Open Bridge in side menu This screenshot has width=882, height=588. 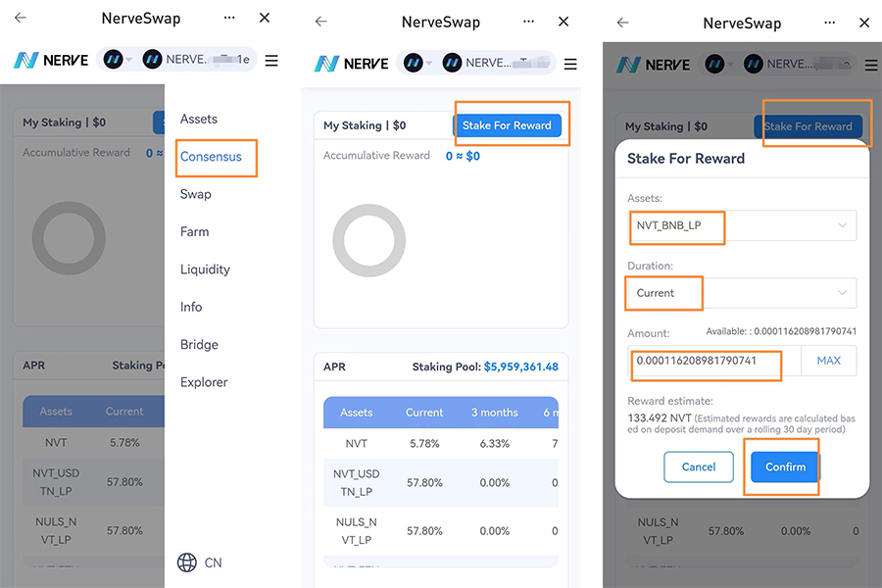tap(199, 344)
